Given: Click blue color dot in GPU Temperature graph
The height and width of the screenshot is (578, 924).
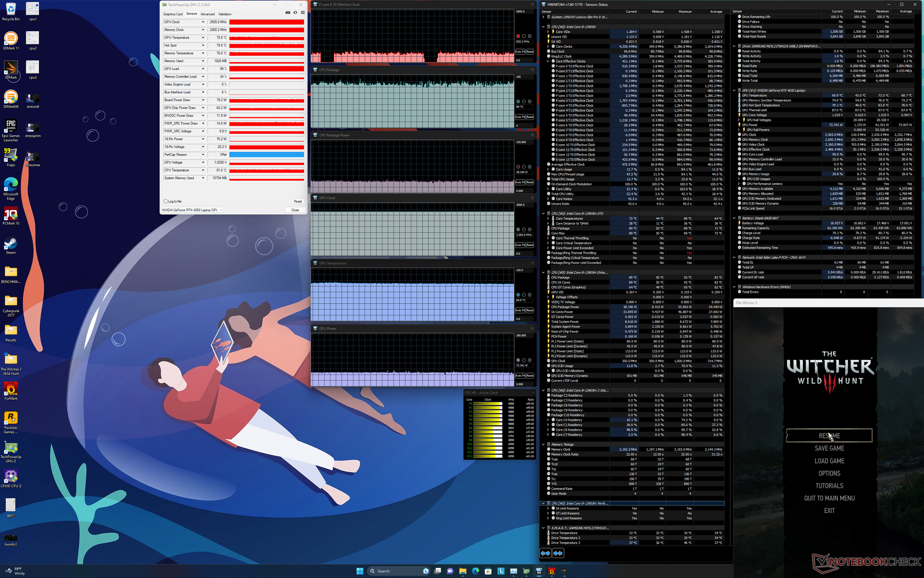Looking at the screenshot, I should click(518, 295).
